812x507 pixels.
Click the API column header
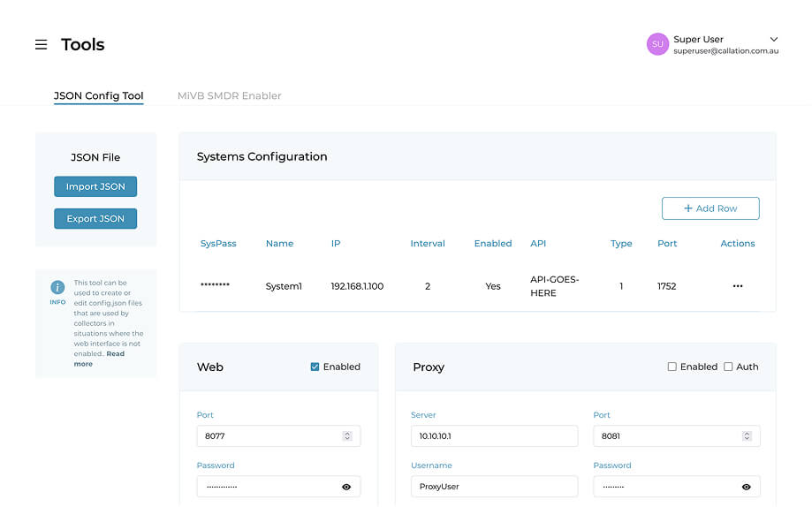point(538,244)
